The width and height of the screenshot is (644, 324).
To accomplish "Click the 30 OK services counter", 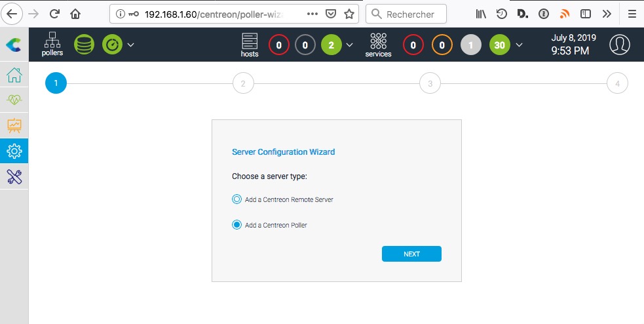I will tap(500, 45).
